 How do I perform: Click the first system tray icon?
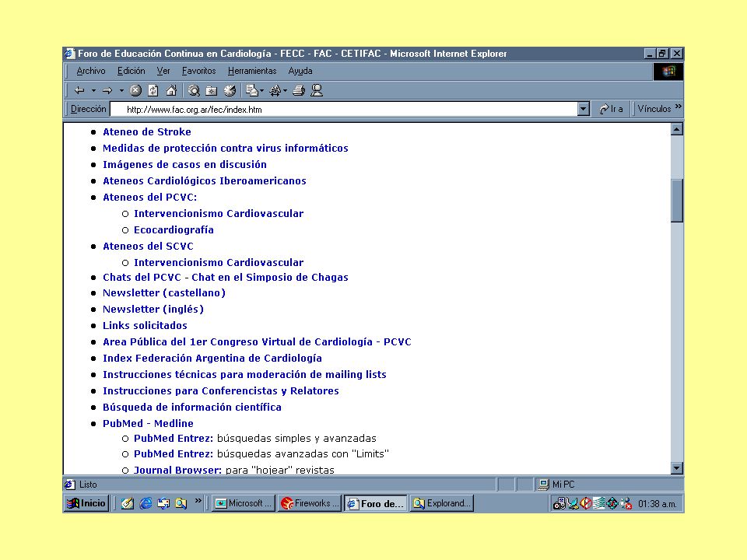(x=559, y=503)
